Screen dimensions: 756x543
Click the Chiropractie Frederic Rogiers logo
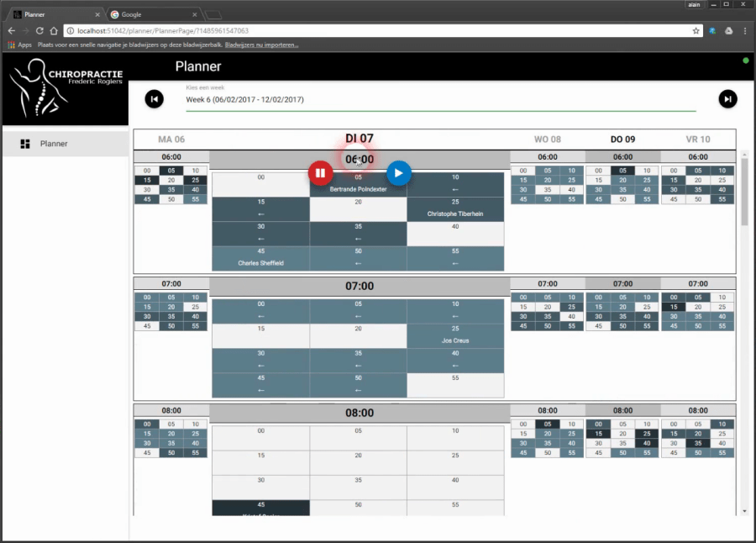[x=65, y=88]
